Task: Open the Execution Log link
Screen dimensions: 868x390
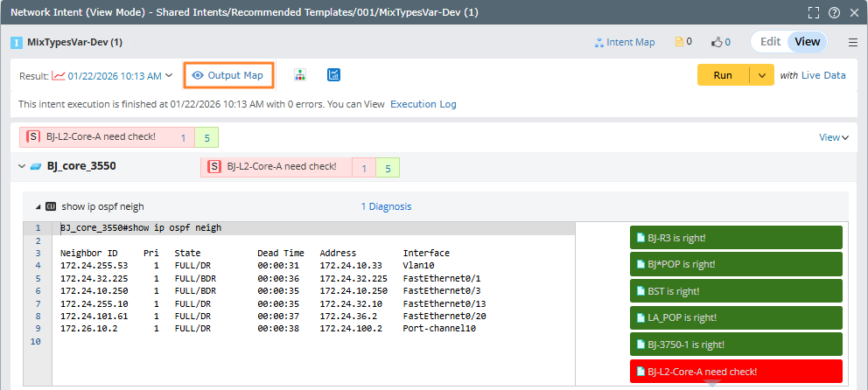Action: pos(423,104)
